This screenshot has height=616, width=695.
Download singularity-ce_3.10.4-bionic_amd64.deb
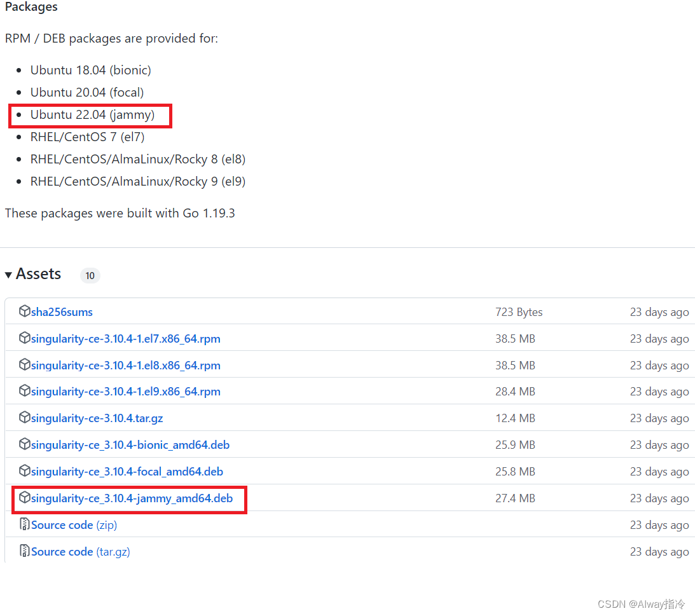click(130, 445)
